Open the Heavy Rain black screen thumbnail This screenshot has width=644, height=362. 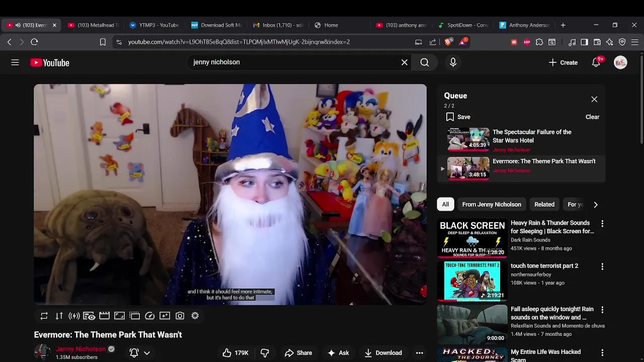(472, 238)
